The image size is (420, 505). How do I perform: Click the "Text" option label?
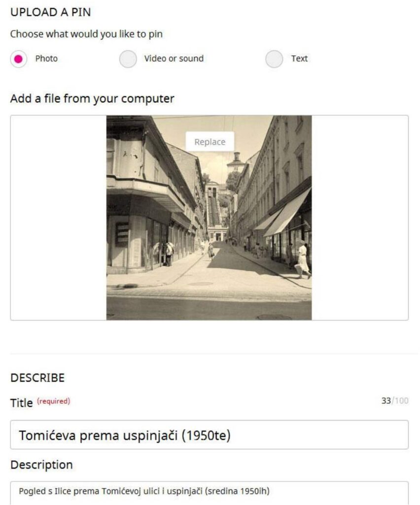pos(299,59)
